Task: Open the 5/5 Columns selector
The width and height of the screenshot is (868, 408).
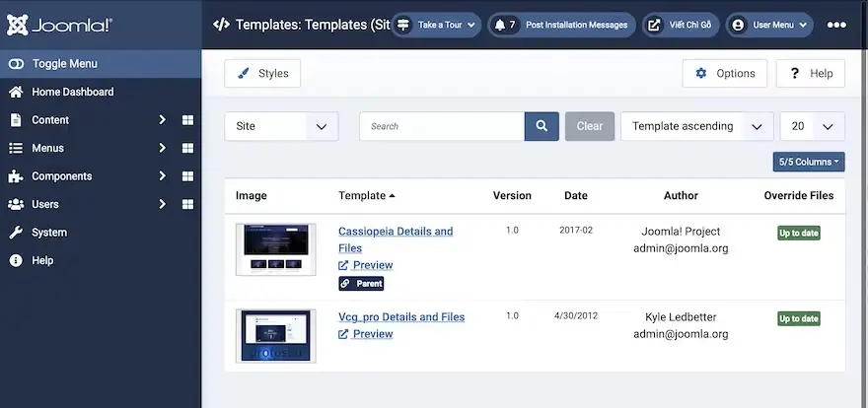Action: click(809, 162)
